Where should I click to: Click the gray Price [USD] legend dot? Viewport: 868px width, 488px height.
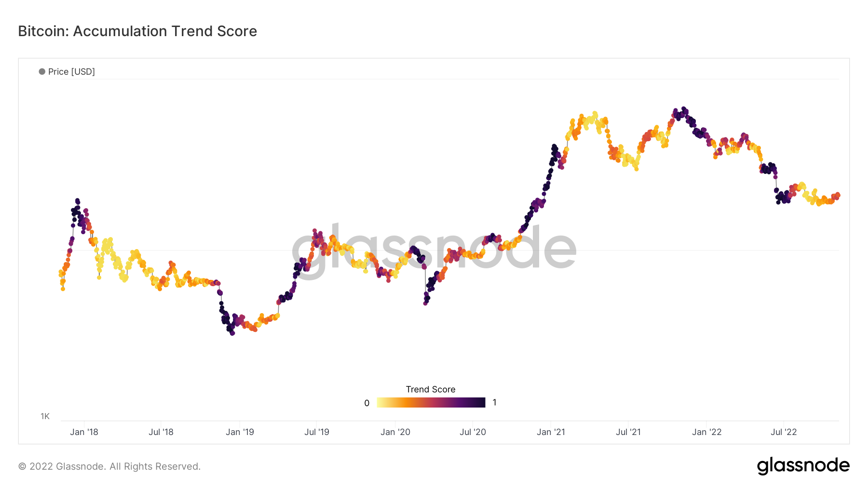42,72
